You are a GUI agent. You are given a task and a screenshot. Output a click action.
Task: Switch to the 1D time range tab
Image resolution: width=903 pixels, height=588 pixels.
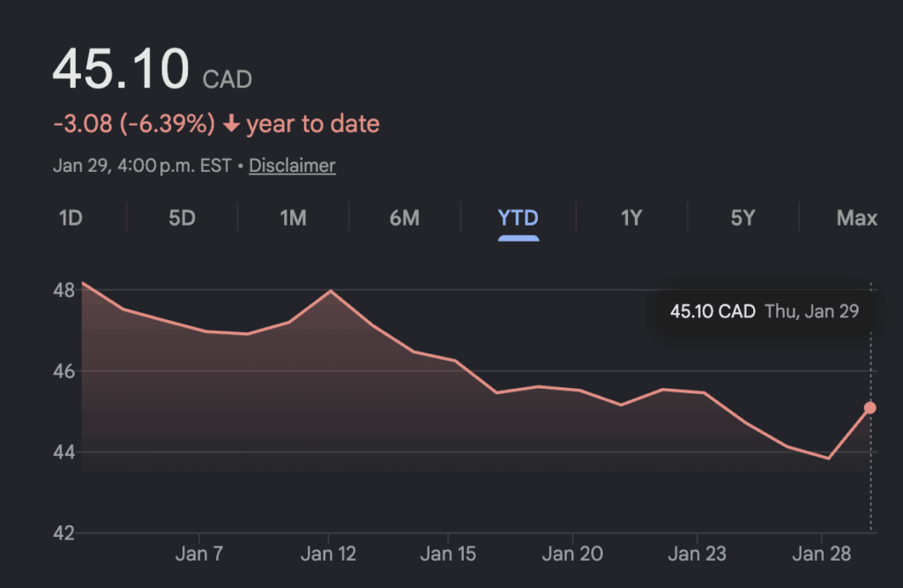click(x=71, y=218)
